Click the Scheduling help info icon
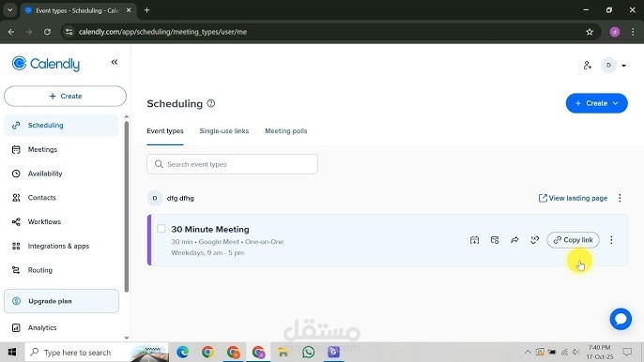 tap(211, 103)
